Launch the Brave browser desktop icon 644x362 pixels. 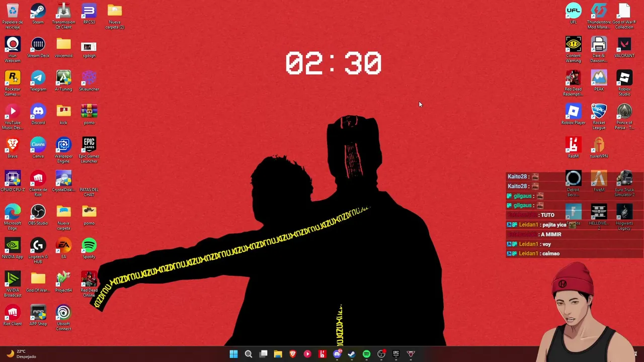coord(13,148)
